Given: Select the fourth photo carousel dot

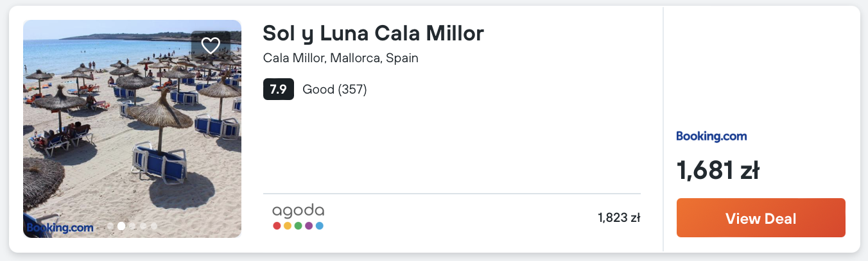Looking at the screenshot, I should (x=143, y=226).
